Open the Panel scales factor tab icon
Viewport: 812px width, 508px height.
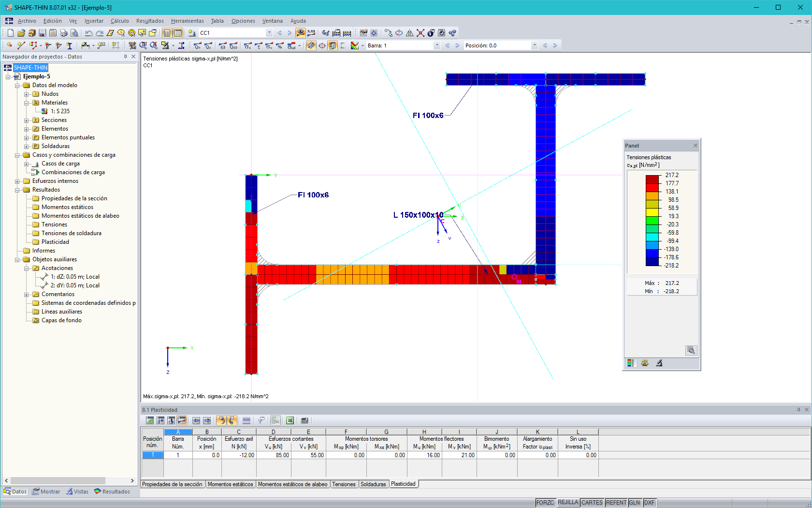point(645,363)
